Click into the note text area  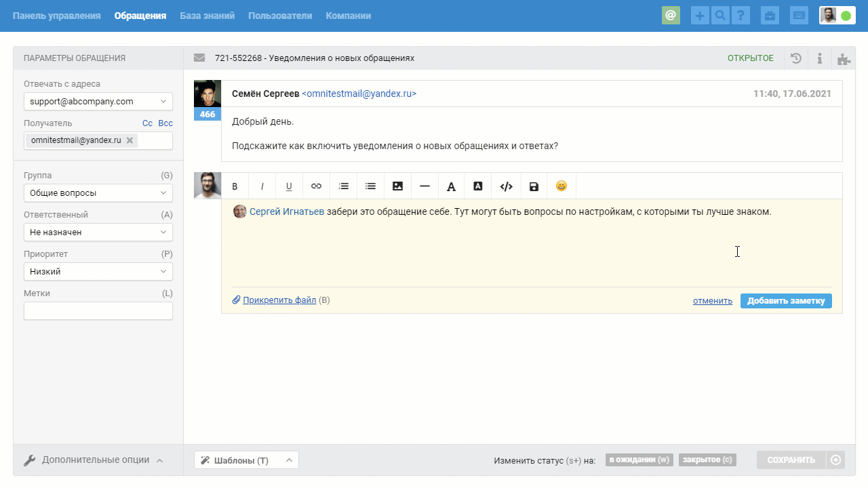point(532,243)
